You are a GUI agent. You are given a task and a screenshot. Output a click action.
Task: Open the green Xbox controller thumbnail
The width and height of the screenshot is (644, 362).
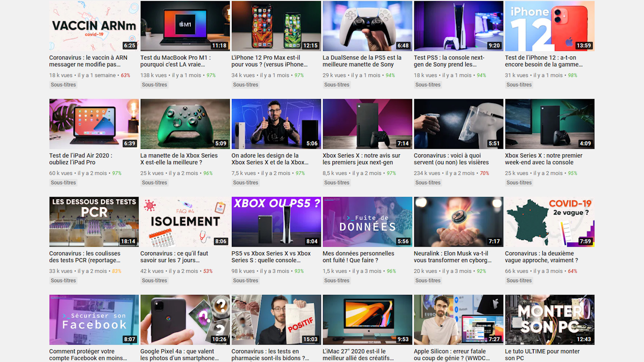(x=185, y=124)
